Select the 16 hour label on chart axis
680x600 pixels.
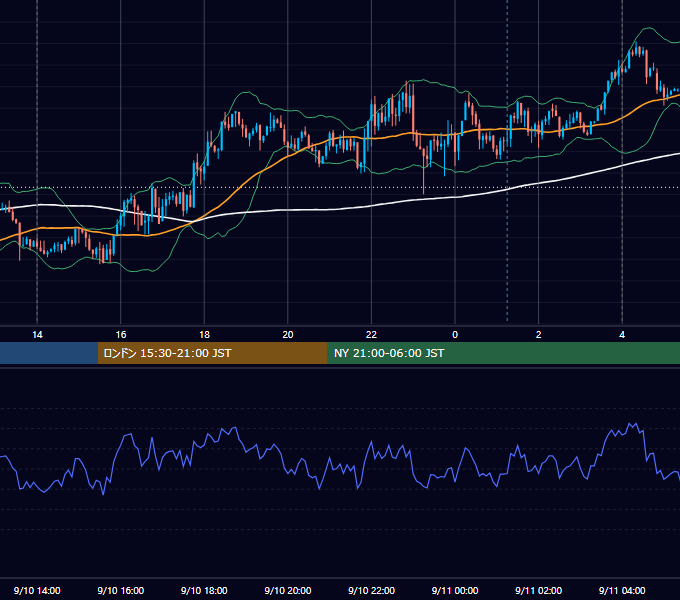pyautogui.click(x=121, y=335)
